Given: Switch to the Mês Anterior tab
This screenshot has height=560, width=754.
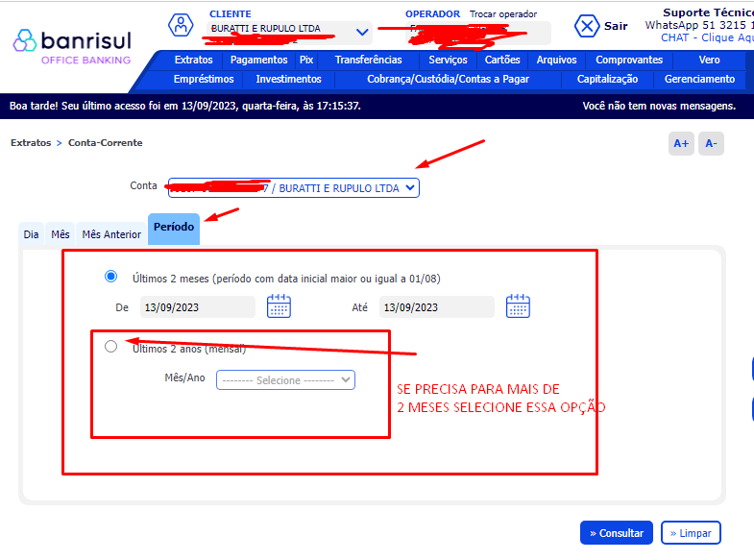Looking at the screenshot, I should [x=111, y=234].
